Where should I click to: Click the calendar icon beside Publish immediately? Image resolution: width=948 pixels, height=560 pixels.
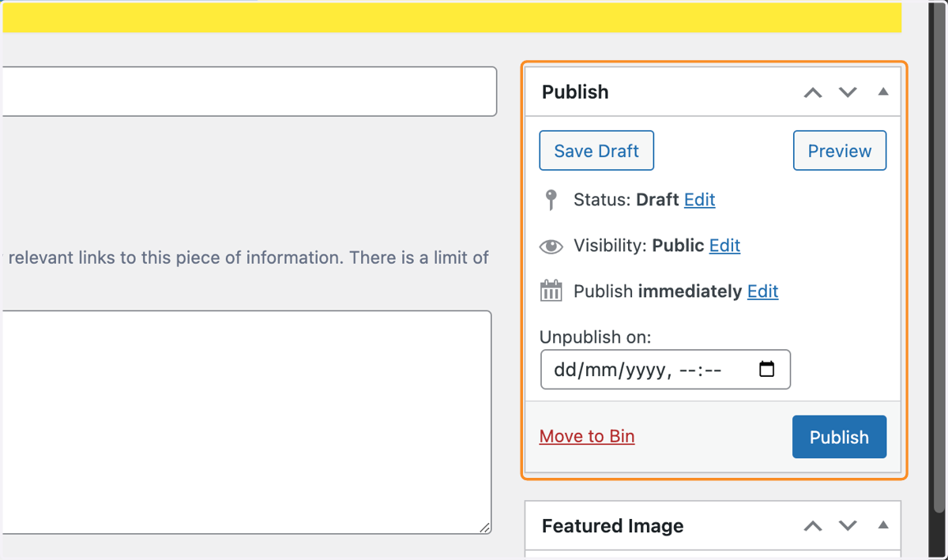[x=551, y=291]
